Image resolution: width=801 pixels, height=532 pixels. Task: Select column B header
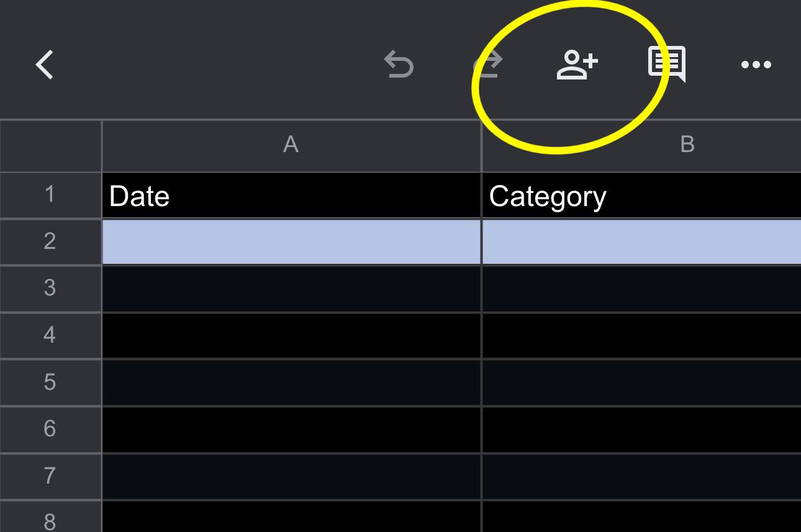pos(687,145)
